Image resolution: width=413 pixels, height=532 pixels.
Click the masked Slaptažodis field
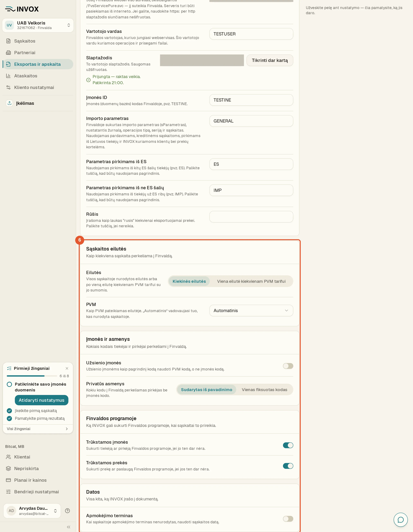202,60
